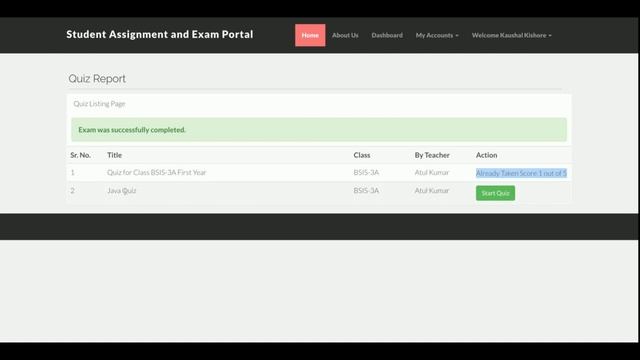Click the Already Taken Score 1 out of 5 text
The image size is (640, 360).
521,173
